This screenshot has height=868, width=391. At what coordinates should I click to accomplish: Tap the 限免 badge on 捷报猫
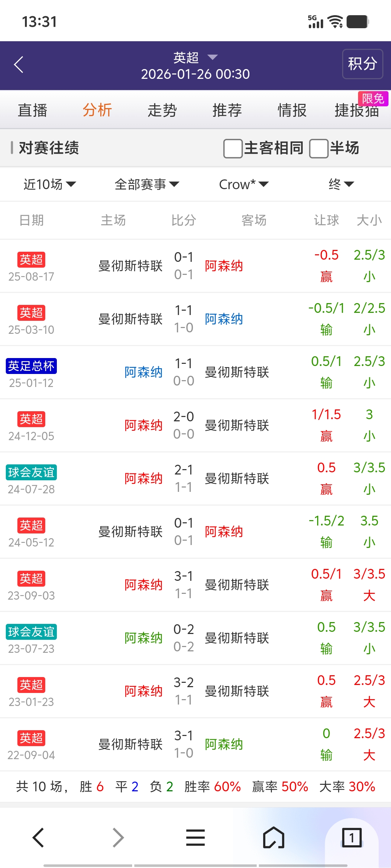(x=373, y=98)
